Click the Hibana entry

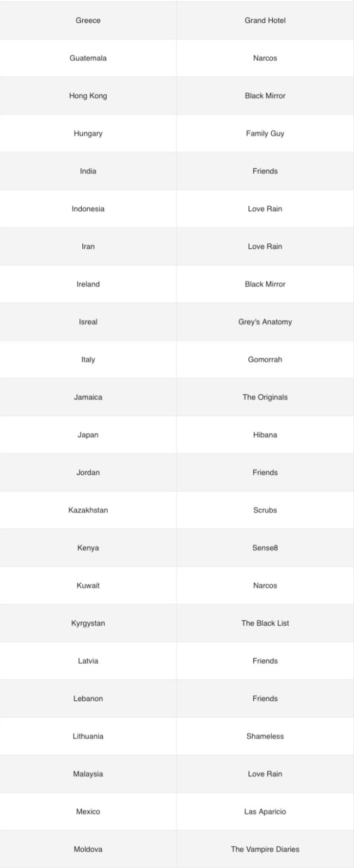tap(265, 435)
